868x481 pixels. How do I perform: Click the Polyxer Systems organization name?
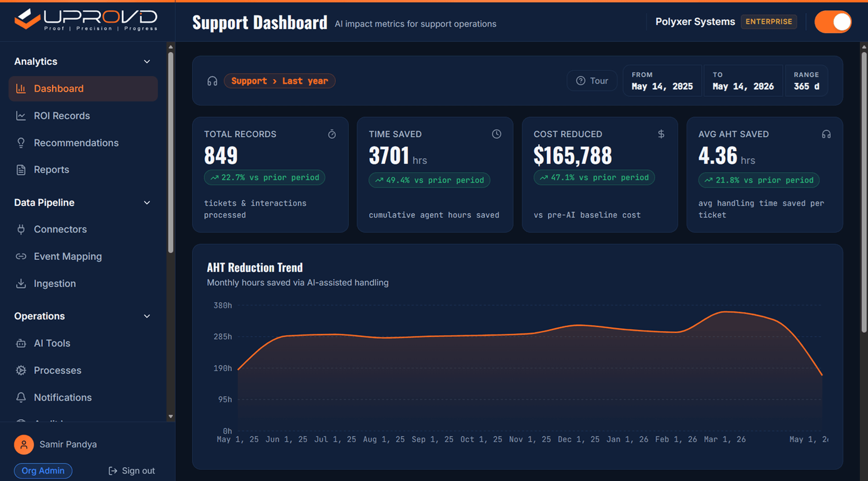(695, 22)
